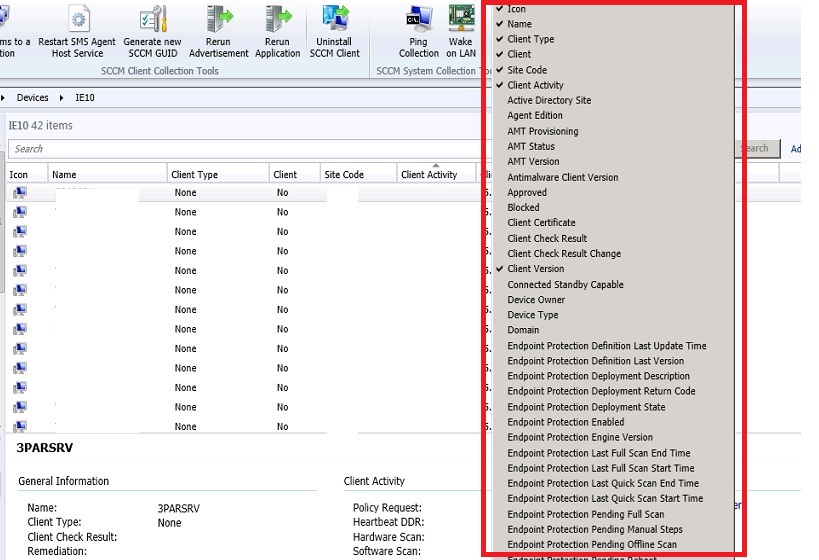Sort by the Site Code column header
Viewport: 819px width, 560px height.
pyautogui.click(x=358, y=174)
